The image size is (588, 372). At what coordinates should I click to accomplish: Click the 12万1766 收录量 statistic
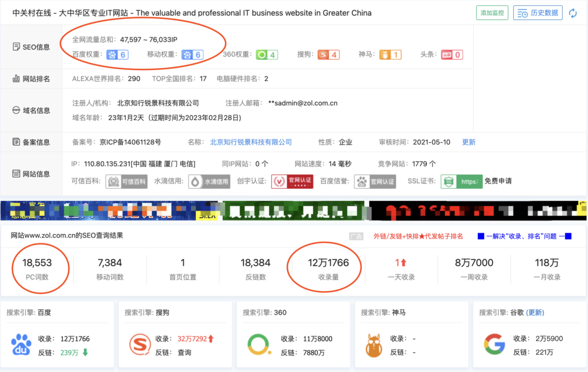coord(328,269)
